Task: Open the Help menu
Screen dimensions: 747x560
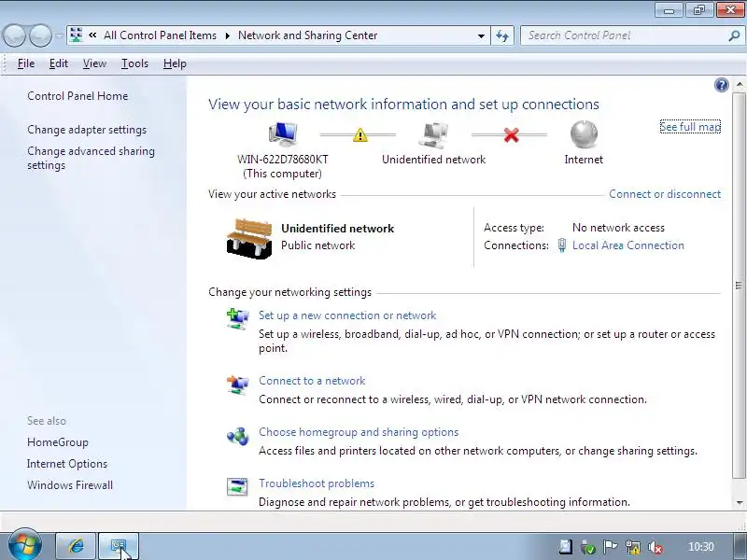Action: click(175, 63)
